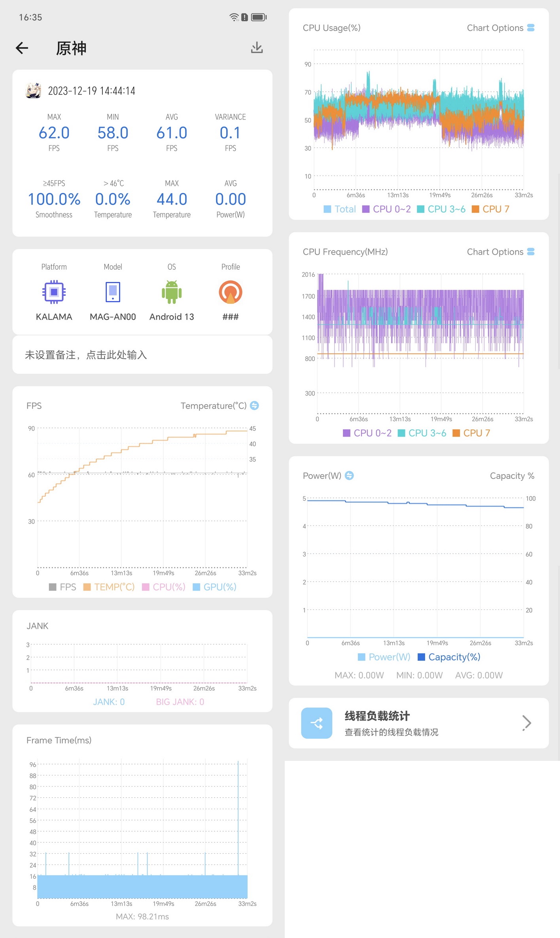Tap the 原神 page title
This screenshot has width=560, height=938.
[71, 48]
